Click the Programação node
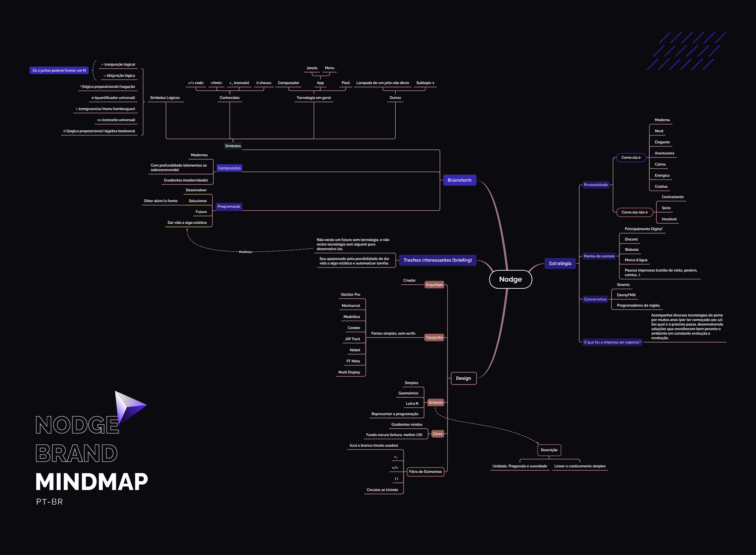756x555 pixels. [229, 206]
